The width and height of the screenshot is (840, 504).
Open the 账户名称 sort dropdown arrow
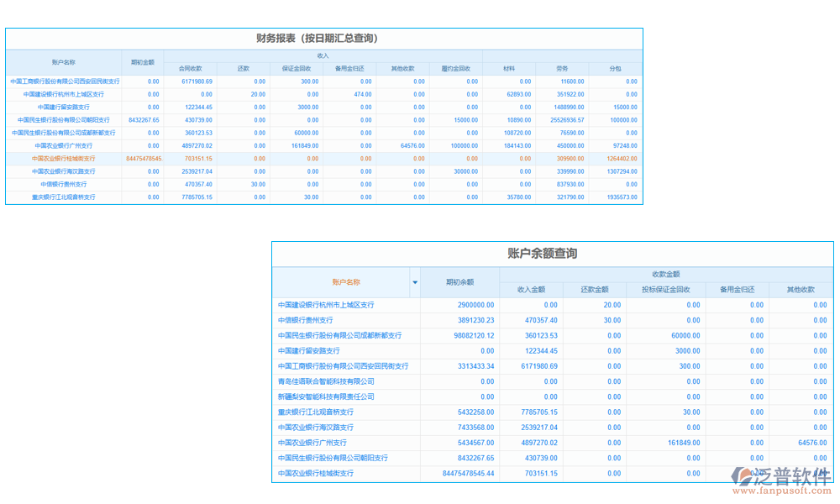point(414,282)
